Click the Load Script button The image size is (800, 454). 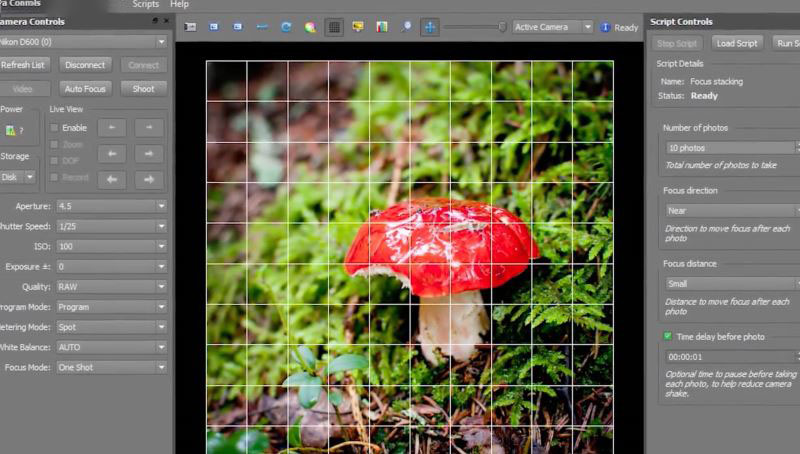[x=737, y=43]
